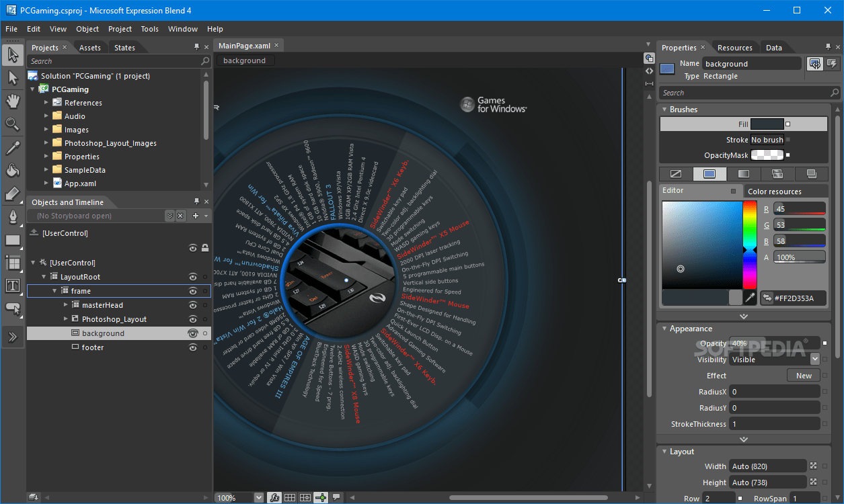This screenshot has width=844, height=504.
Task: Select the Pen tool
Action: 12,216
